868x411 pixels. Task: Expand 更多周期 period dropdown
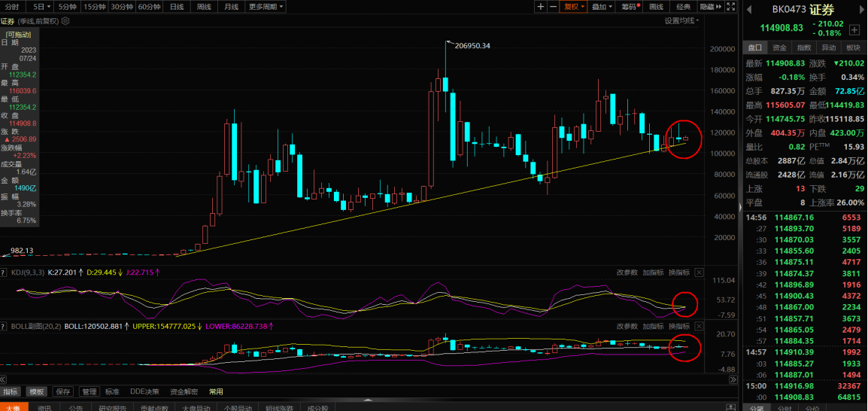point(266,7)
